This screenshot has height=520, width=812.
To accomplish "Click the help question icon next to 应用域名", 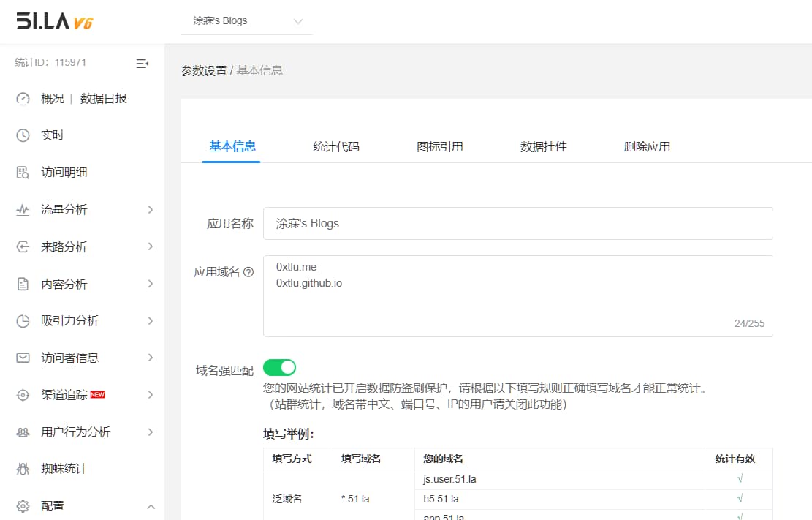I will 248,271.
